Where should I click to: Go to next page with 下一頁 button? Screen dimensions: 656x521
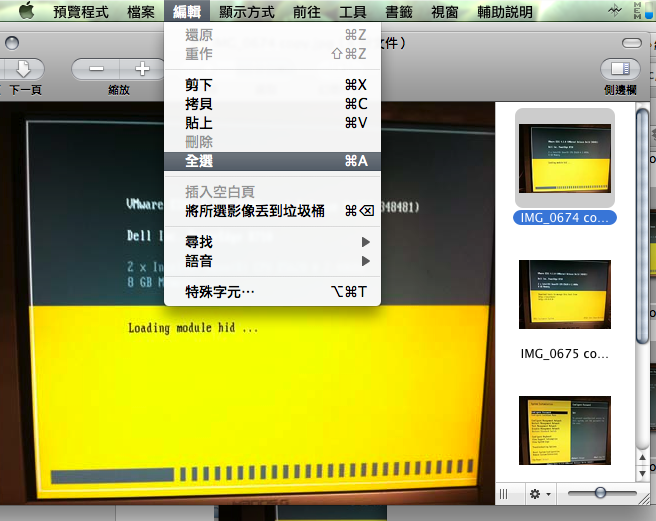pos(23,69)
